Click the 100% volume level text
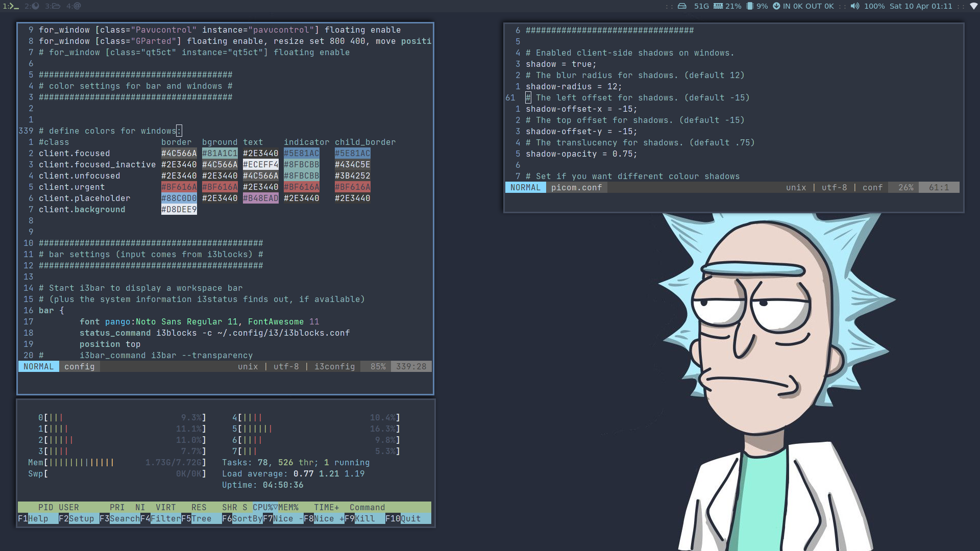This screenshot has width=980, height=551. (x=874, y=6)
